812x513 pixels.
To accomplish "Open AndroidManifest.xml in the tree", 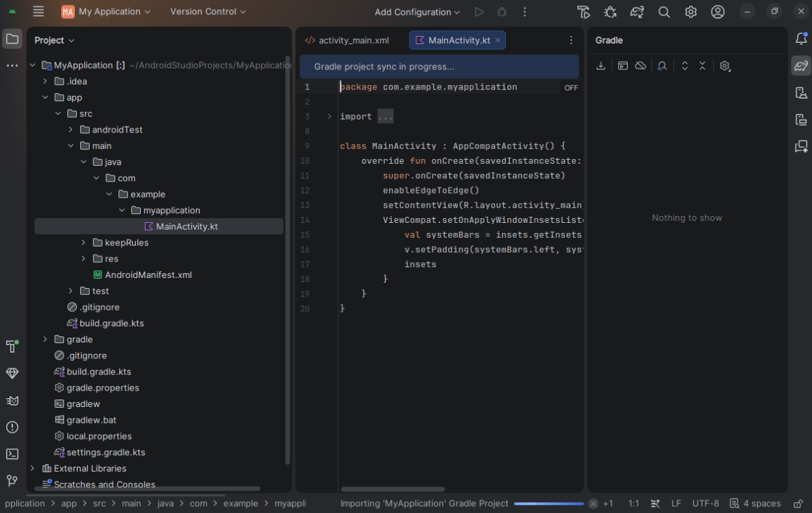I will click(x=142, y=275).
